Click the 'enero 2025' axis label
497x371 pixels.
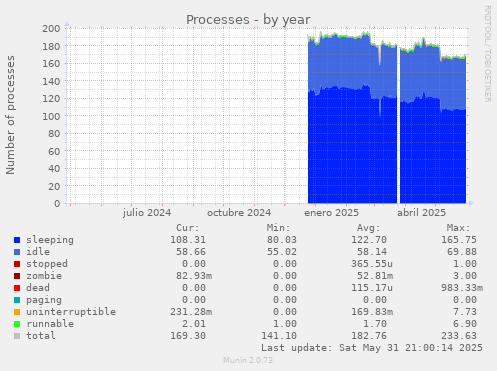point(331,213)
